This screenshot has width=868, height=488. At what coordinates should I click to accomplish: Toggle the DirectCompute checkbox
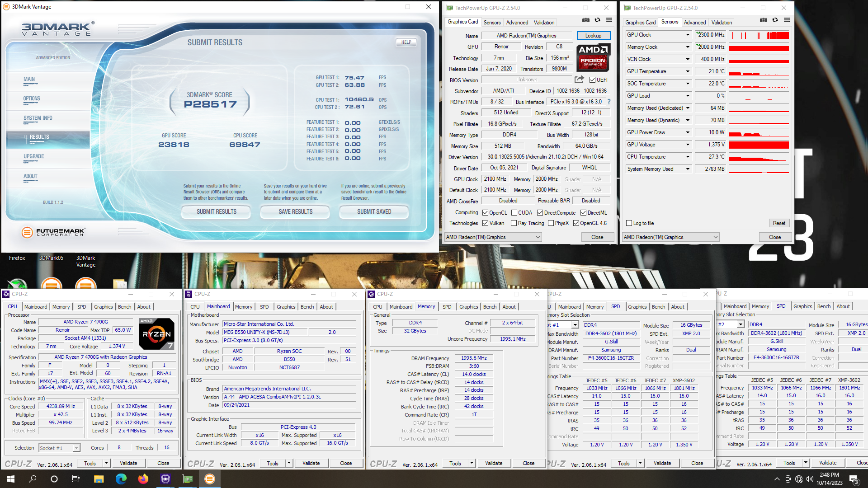click(540, 213)
